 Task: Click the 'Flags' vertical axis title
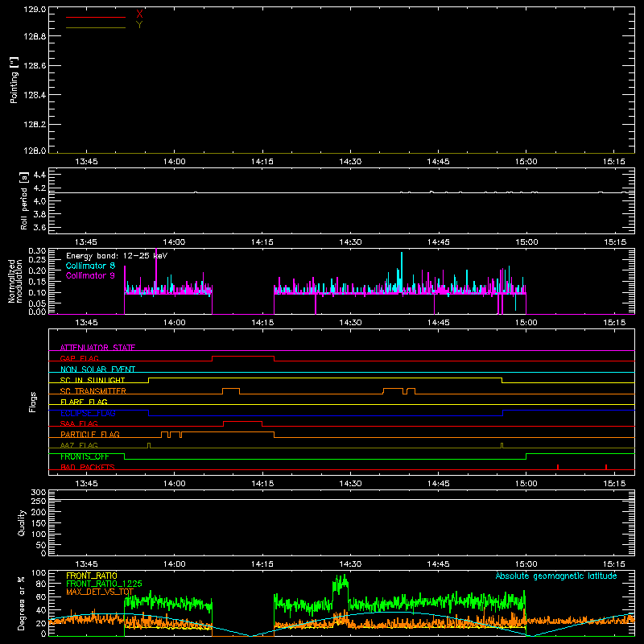point(33,402)
